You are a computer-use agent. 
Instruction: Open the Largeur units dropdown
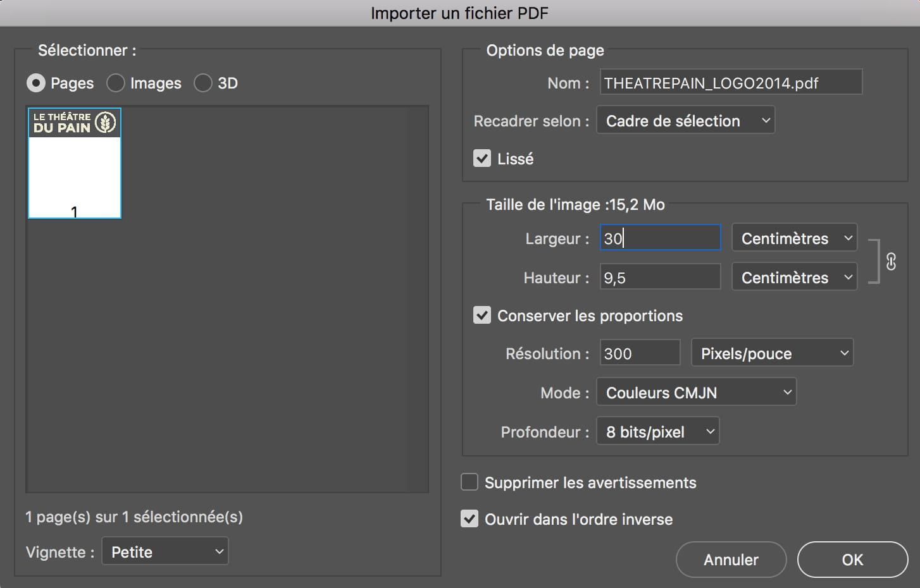click(795, 238)
